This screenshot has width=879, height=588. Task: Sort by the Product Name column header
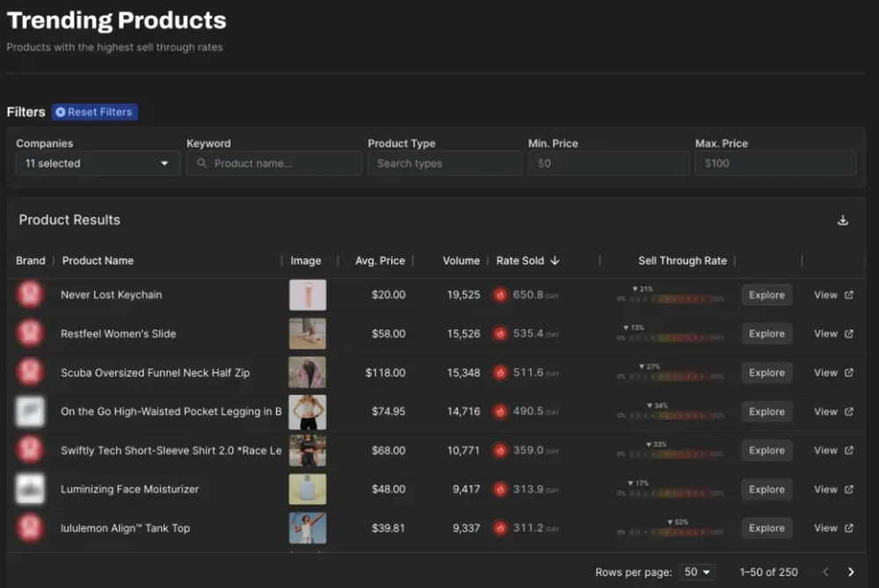click(98, 261)
